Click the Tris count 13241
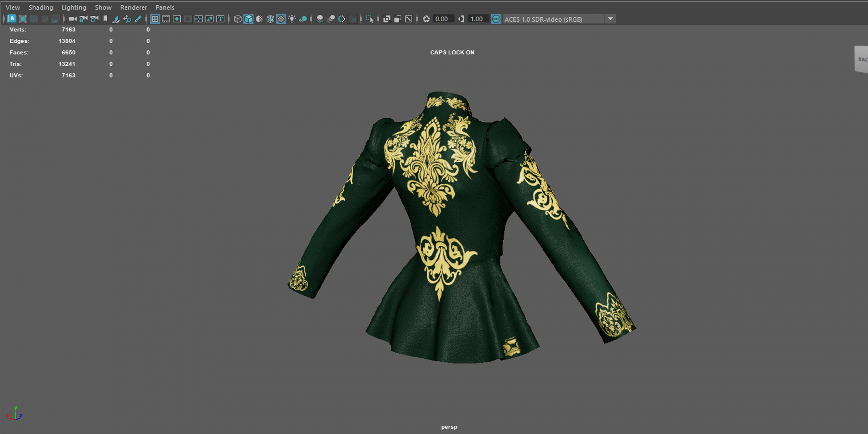 [67, 64]
